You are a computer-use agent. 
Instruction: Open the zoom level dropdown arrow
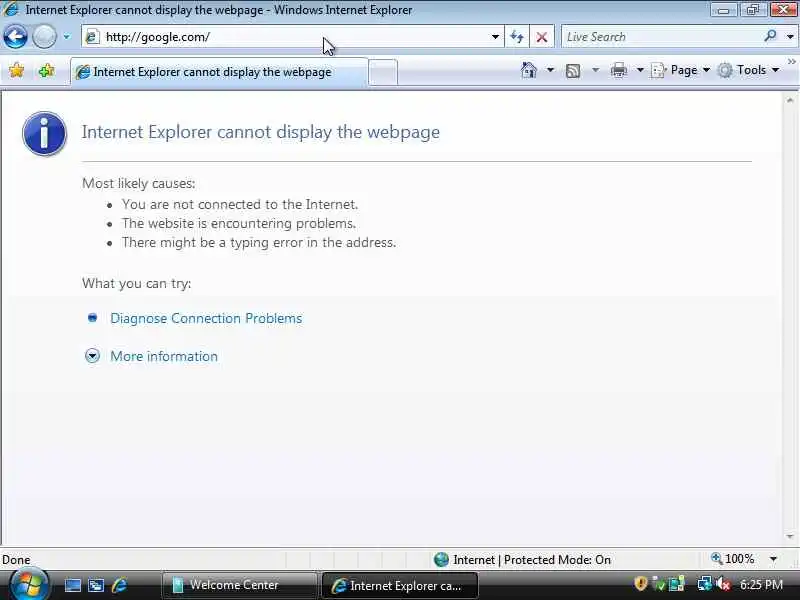click(773, 559)
